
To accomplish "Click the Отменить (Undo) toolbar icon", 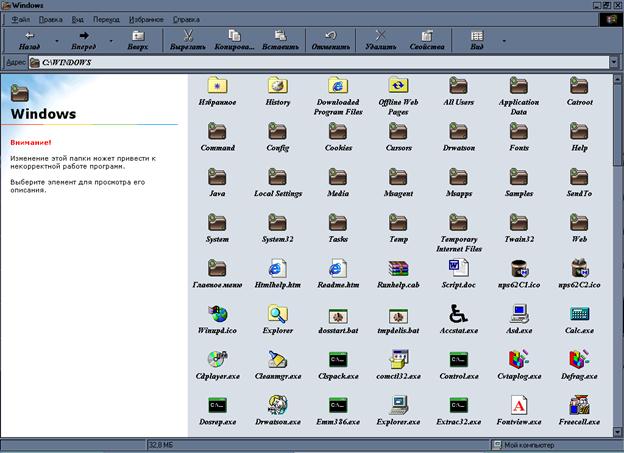I will pos(330,36).
